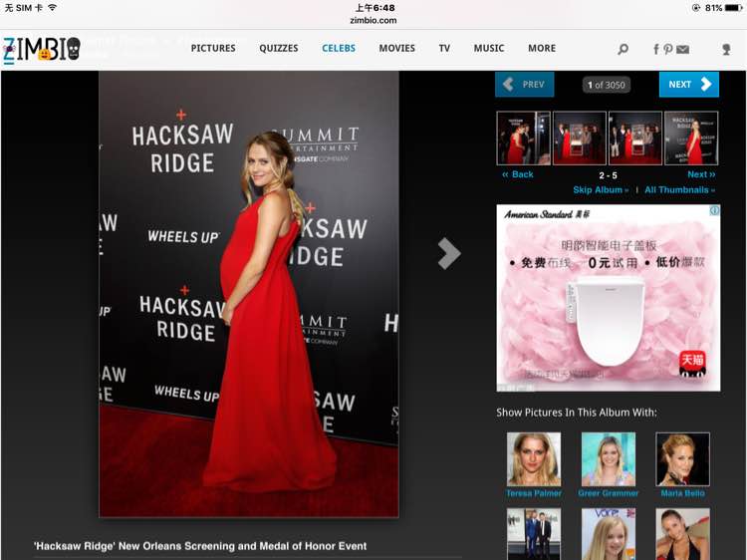Click the blue NEXT button

point(689,85)
